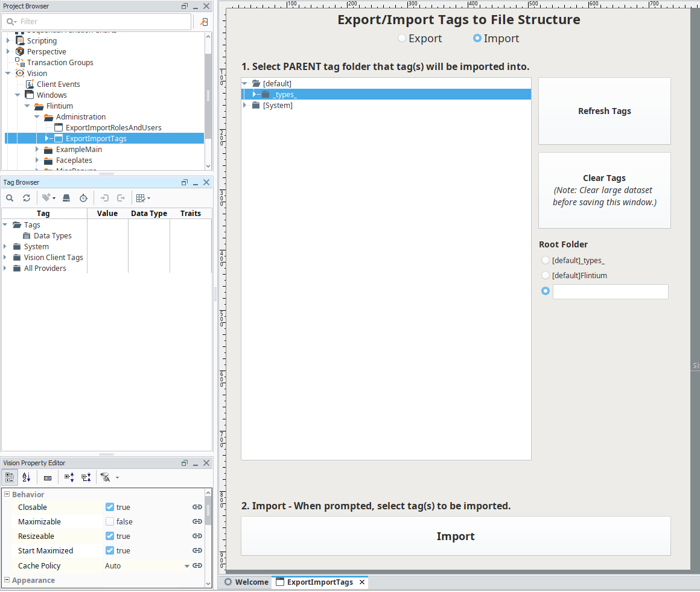
Task: Uncheck the Resizeable checkbox
Action: point(109,536)
